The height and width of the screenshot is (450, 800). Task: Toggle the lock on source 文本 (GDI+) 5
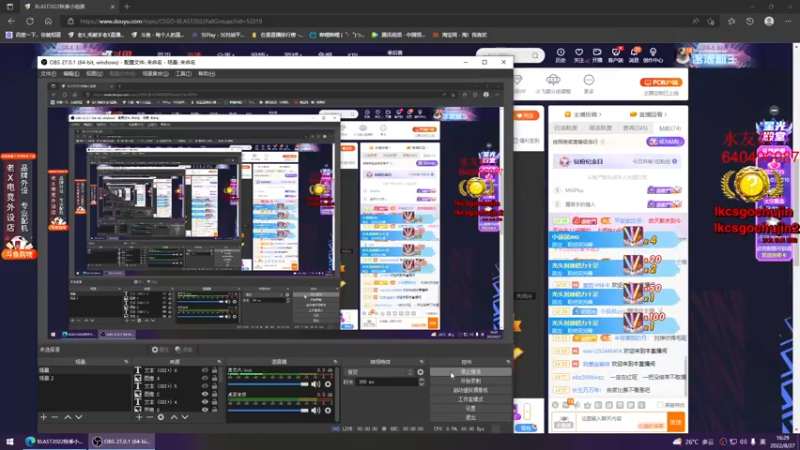pos(215,386)
